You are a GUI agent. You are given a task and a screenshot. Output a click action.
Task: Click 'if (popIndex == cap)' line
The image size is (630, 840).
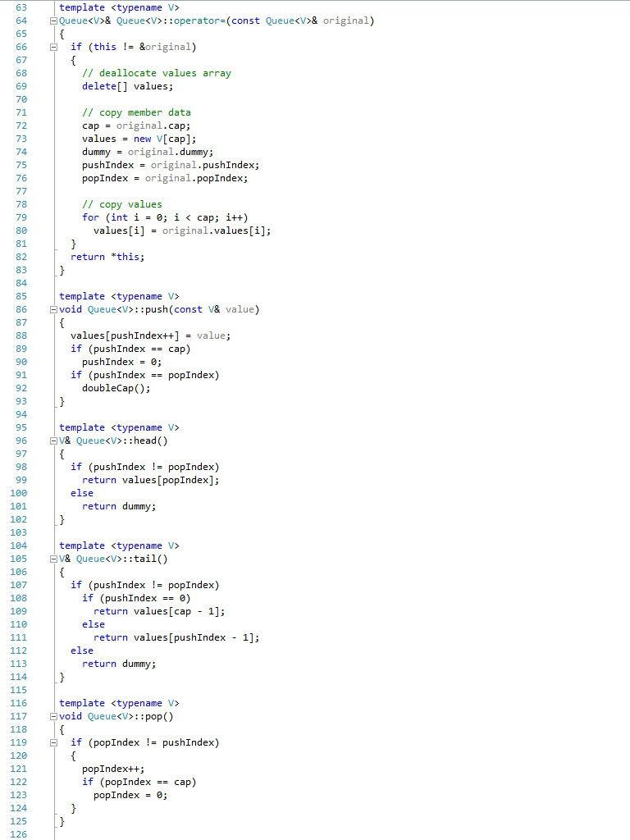pos(139,782)
